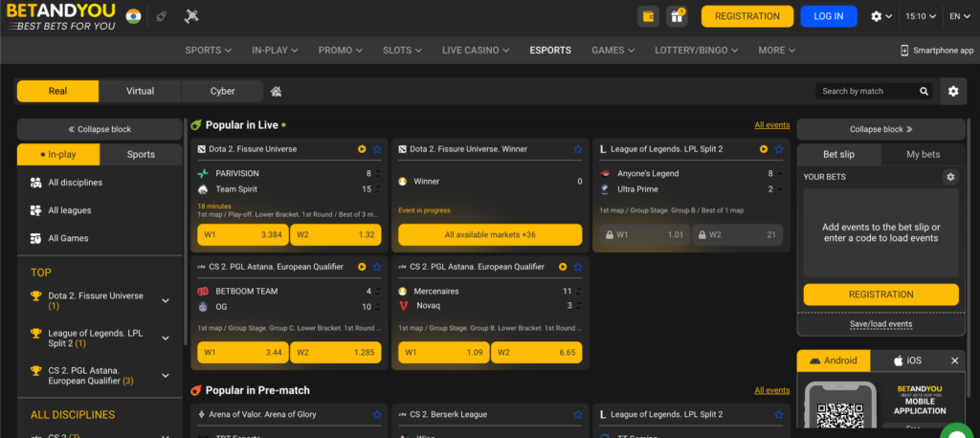
Task: Close the mobile app banner
Action: [954, 361]
